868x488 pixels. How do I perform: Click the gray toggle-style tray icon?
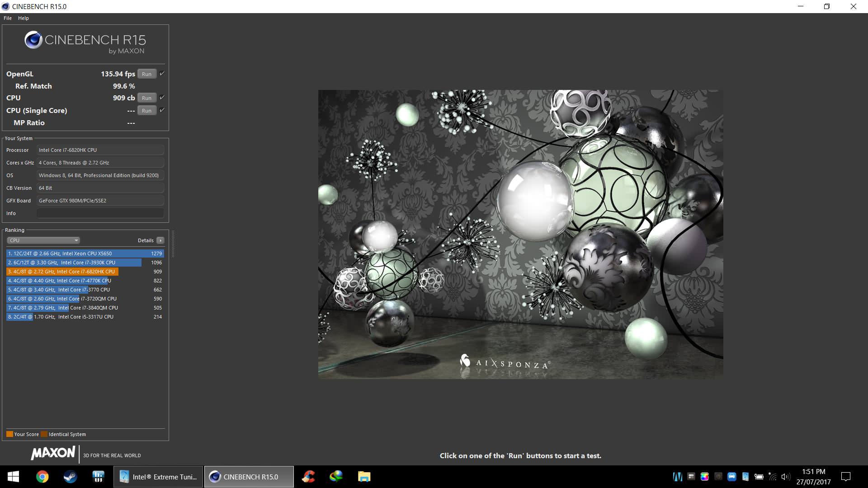tap(691, 476)
